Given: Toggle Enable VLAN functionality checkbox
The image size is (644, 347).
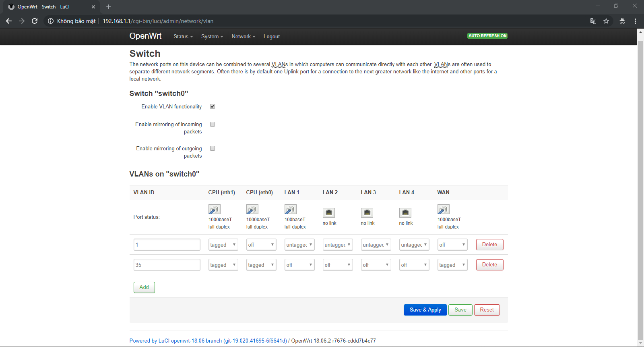Looking at the screenshot, I should coord(213,106).
